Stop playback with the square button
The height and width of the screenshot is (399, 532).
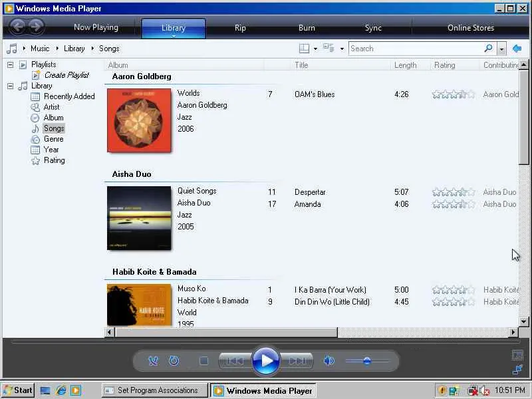[204, 360]
